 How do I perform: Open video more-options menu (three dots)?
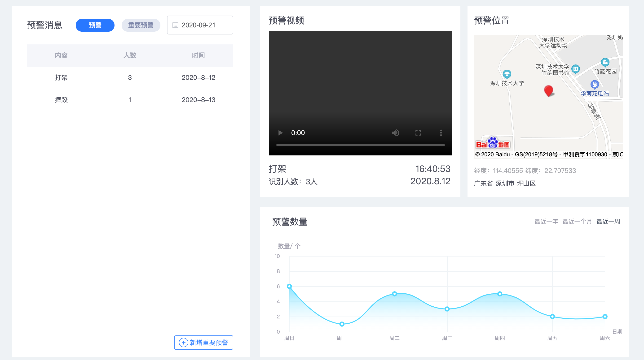(441, 133)
